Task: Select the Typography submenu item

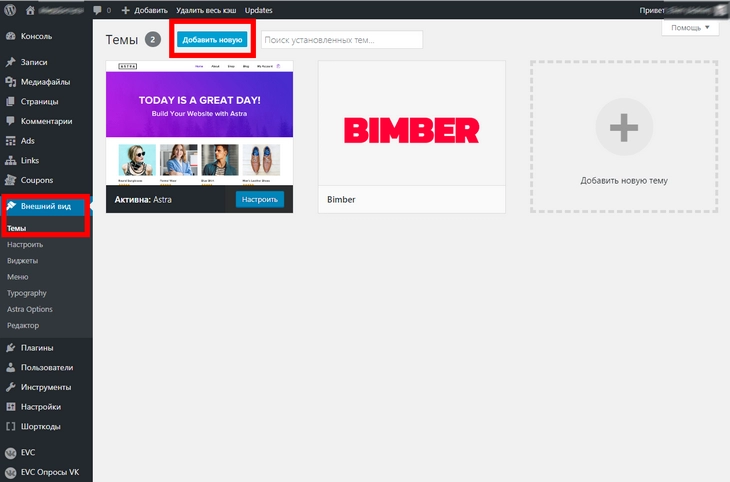Action: click(27, 293)
